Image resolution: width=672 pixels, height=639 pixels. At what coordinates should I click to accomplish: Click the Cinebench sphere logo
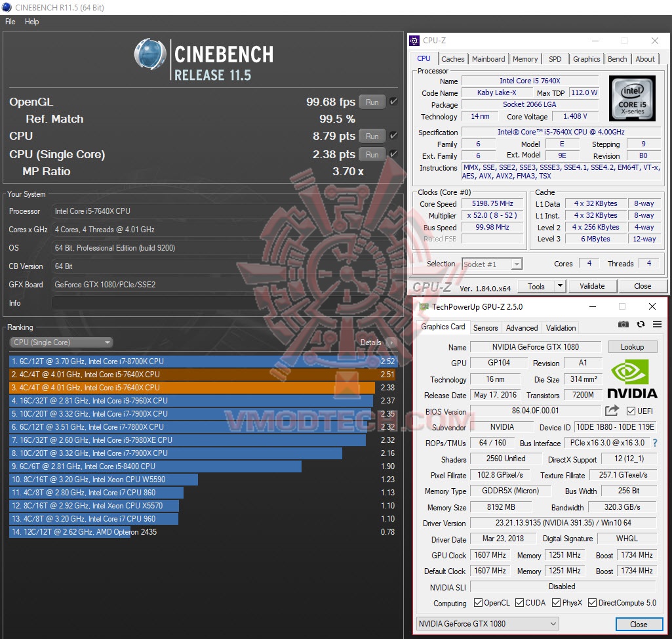(150, 54)
